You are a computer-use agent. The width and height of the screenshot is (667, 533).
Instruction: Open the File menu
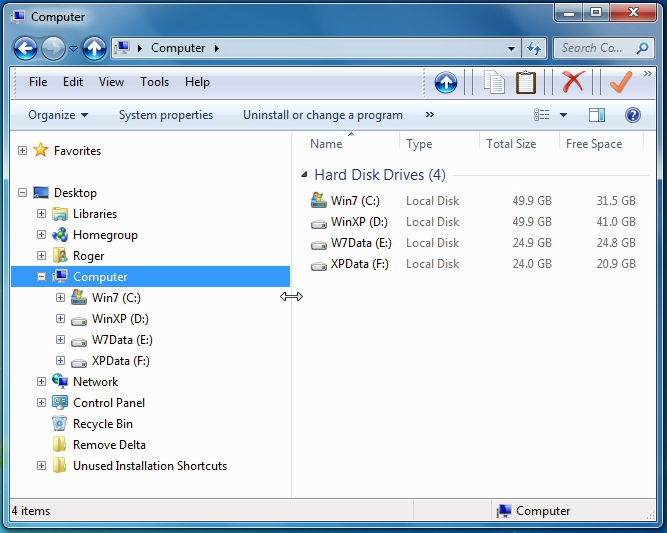38,82
